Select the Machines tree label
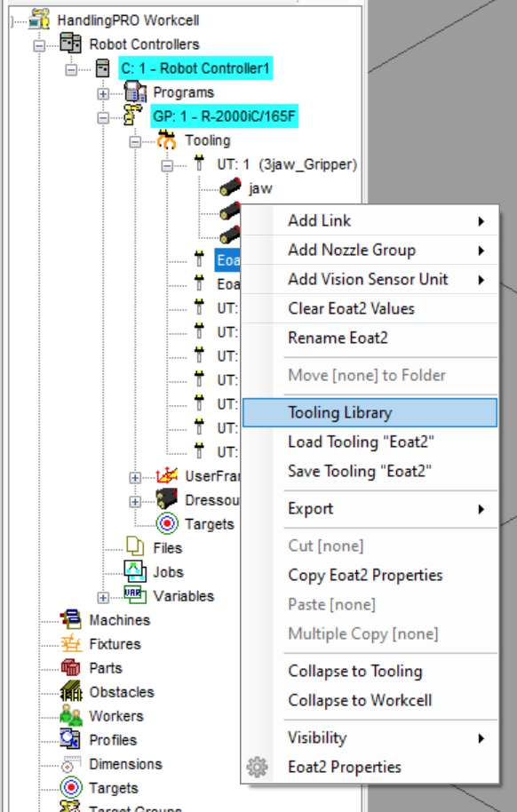The image size is (517, 812). point(120,620)
